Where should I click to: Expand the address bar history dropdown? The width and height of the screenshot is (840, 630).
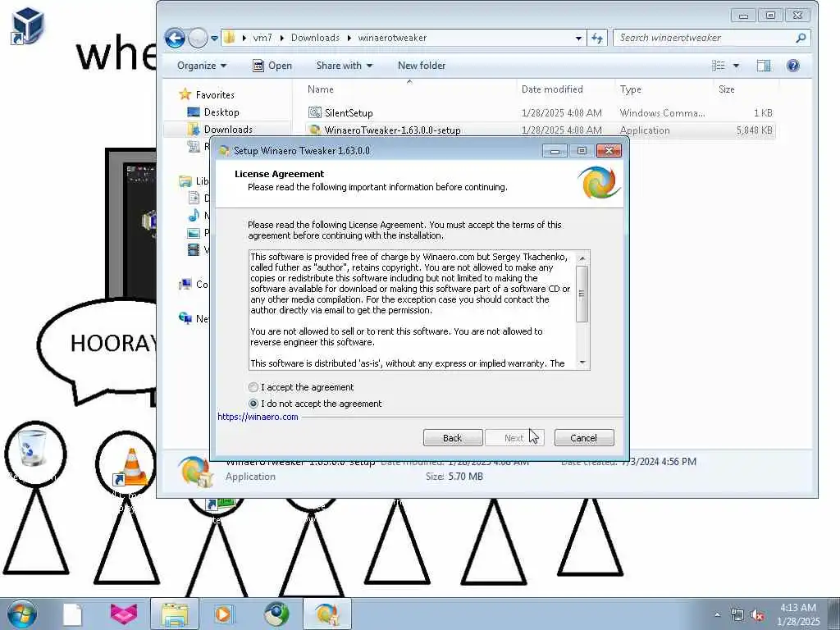pos(578,38)
